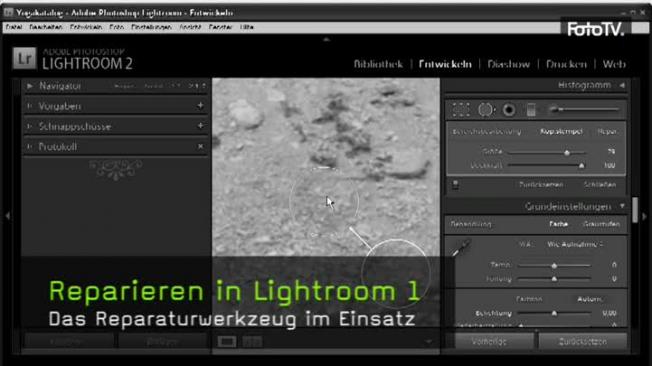652x366 pixels.
Task: Select the Red Eye Correction tool icon
Action: point(509,110)
